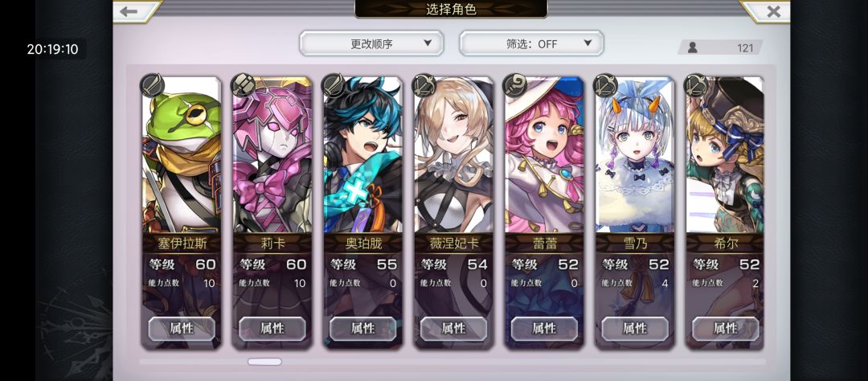Expand the 筛选：OFF filter dropdown

(531, 43)
